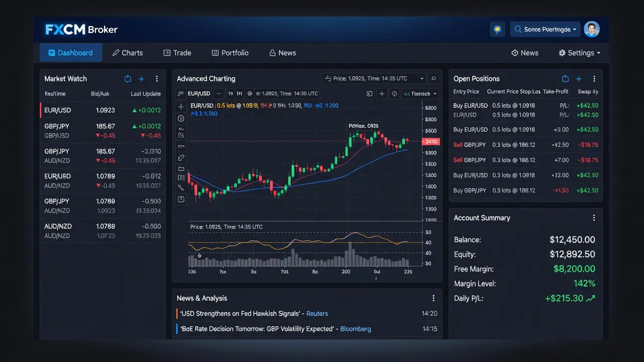The height and width of the screenshot is (362, 644).
Task: Open the News tab beside Portfolio
Action: pos(282,53)
